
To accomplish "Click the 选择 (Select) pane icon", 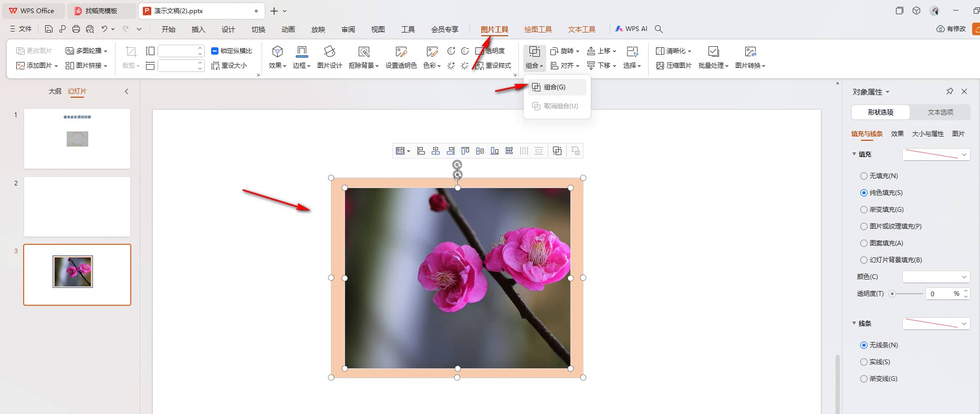I will (x=632, y=51).
